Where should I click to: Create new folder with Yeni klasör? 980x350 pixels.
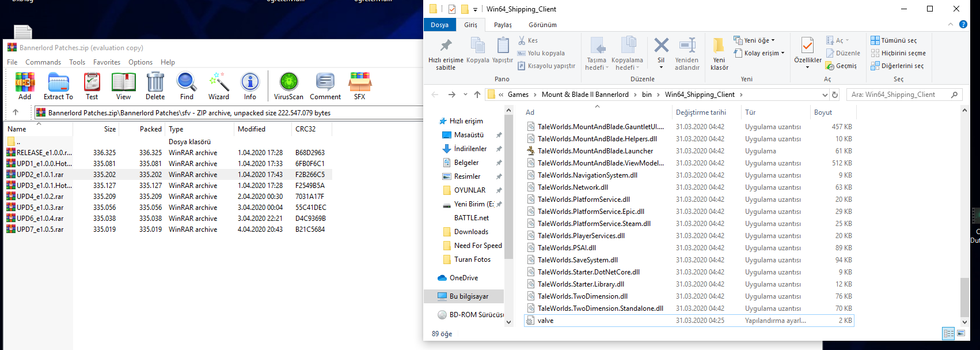click(719, 54)
